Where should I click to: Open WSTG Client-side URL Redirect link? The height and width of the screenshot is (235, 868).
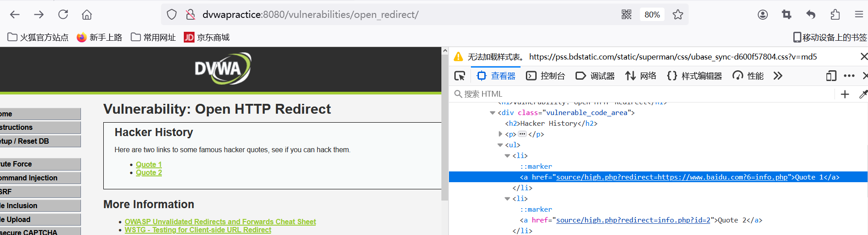tap(198, 230)
